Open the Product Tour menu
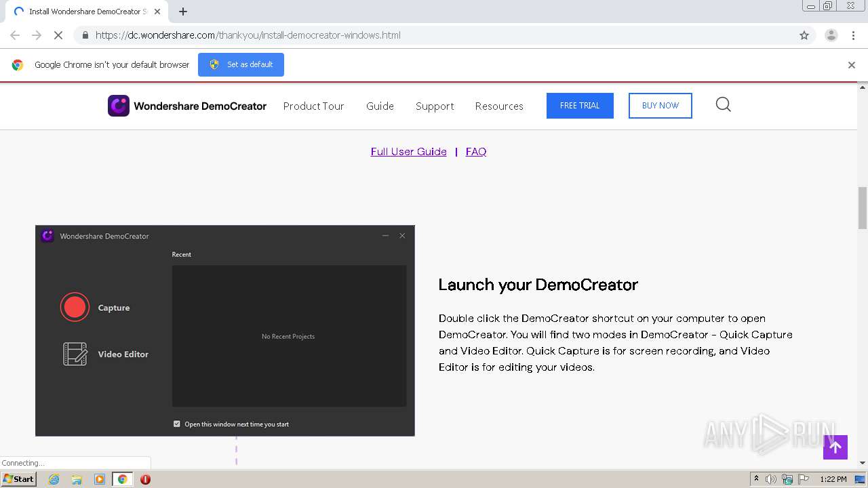Screen dimensions: 868x488 [x=313, y=106]
